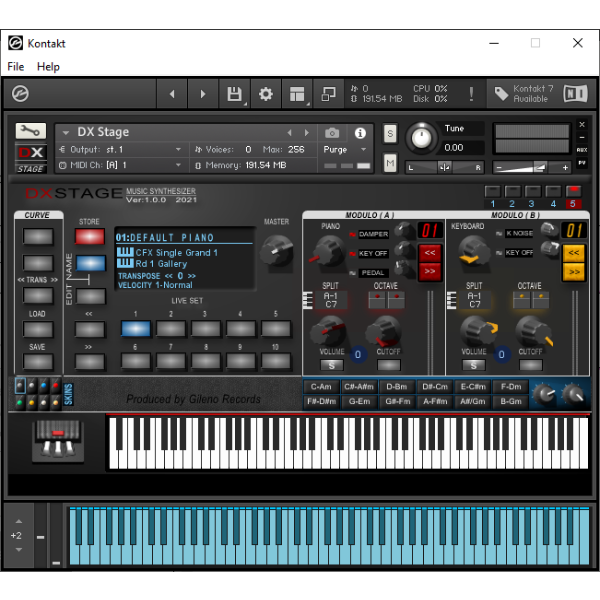Click the Kontakt 7 Available tag

tap(523, 94)
